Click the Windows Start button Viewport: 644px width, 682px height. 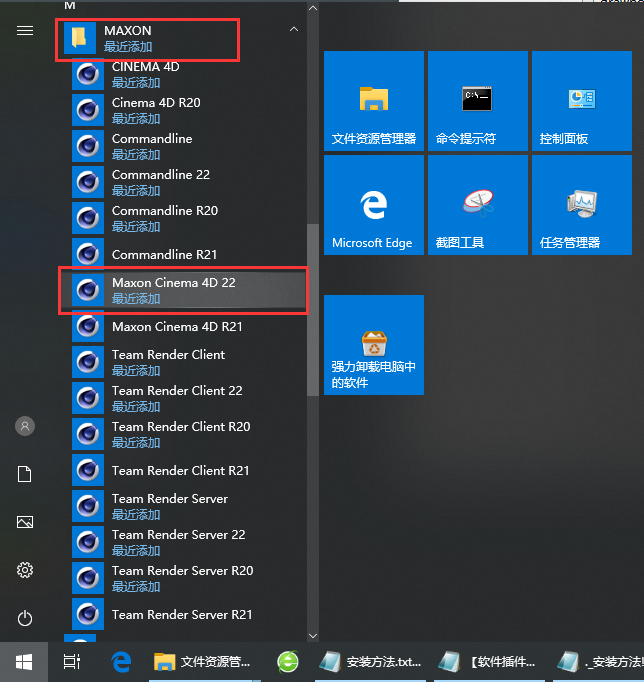[24, 662]
